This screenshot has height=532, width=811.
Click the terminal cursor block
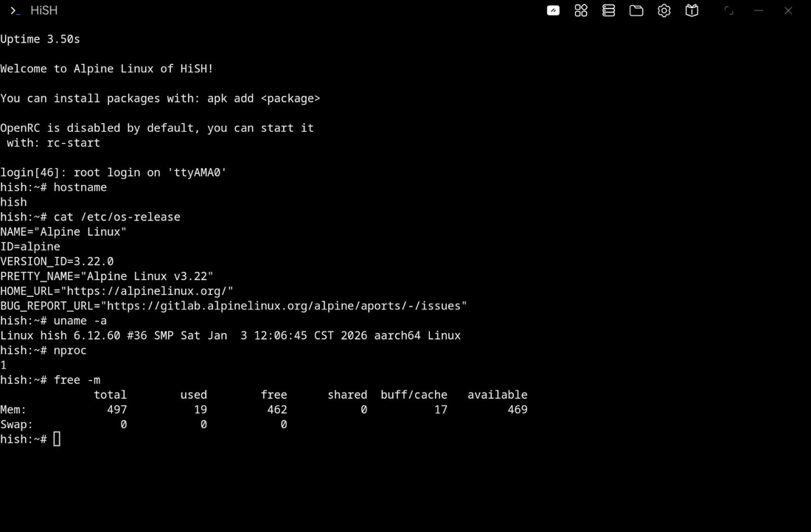pos(57,438)
